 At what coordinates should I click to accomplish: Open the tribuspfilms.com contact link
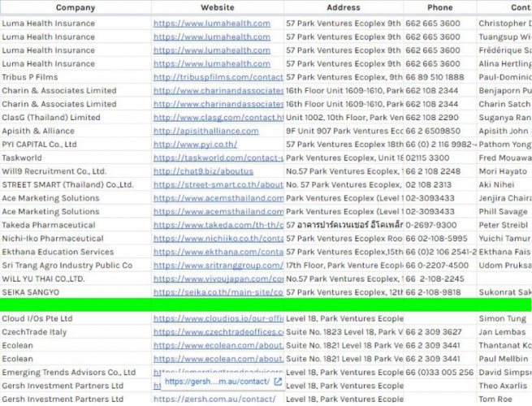tap(218, 77)
